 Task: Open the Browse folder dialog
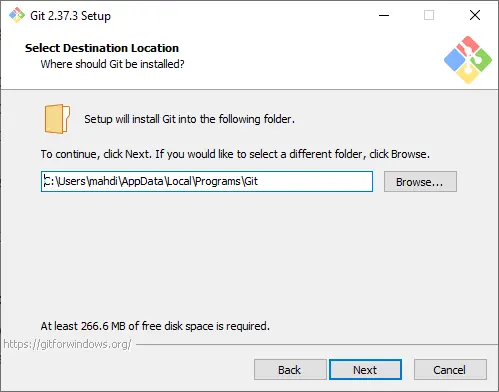coord(420,182)
